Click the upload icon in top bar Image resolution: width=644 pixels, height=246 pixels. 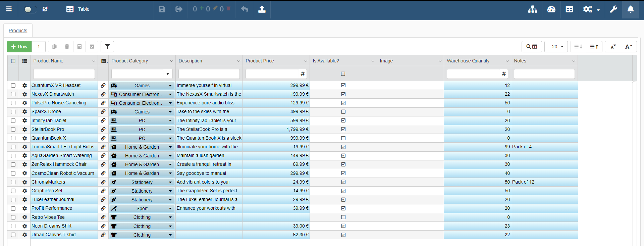coord(262,9)
